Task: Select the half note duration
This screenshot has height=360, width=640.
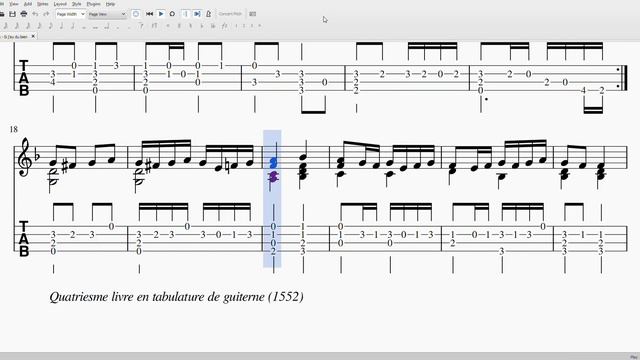Action: pyautogui.click(x=72, y=26)
